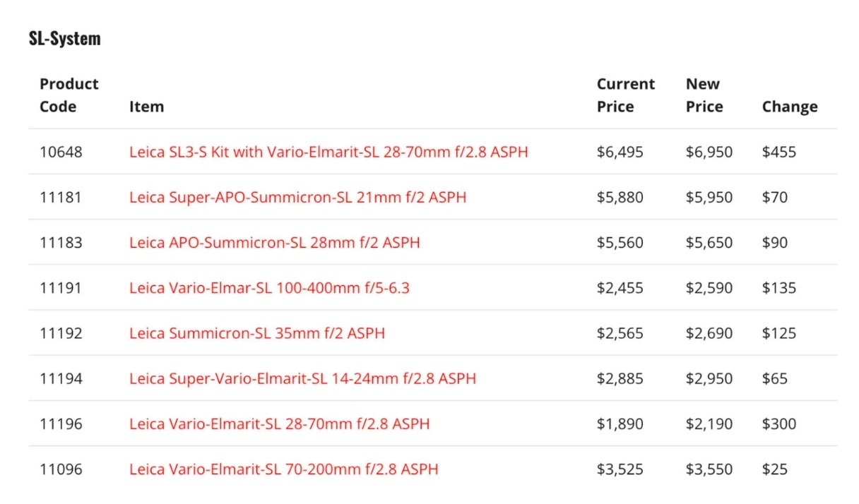
Task: Click the product link in row 11196
Action: [279, 424]
